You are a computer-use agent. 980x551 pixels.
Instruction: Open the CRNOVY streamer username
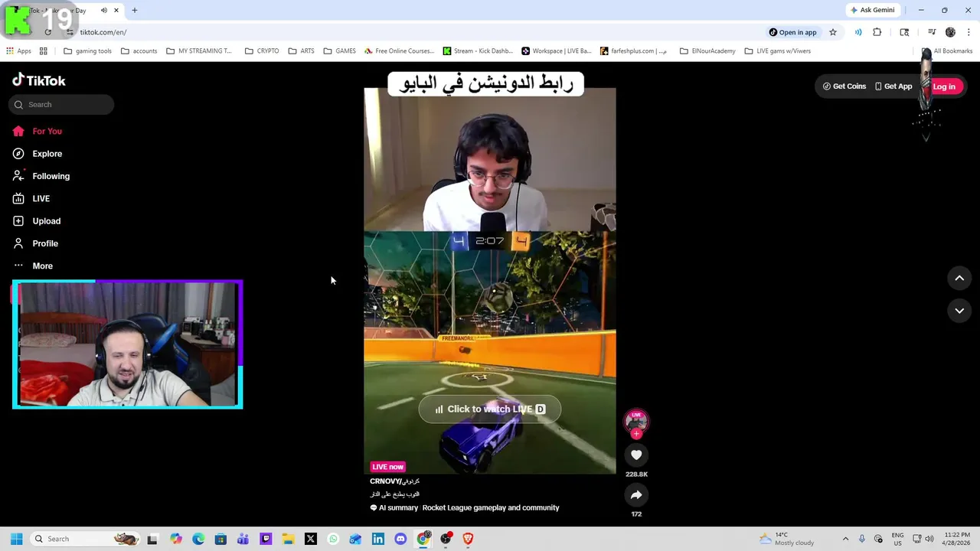coord(394,481)
